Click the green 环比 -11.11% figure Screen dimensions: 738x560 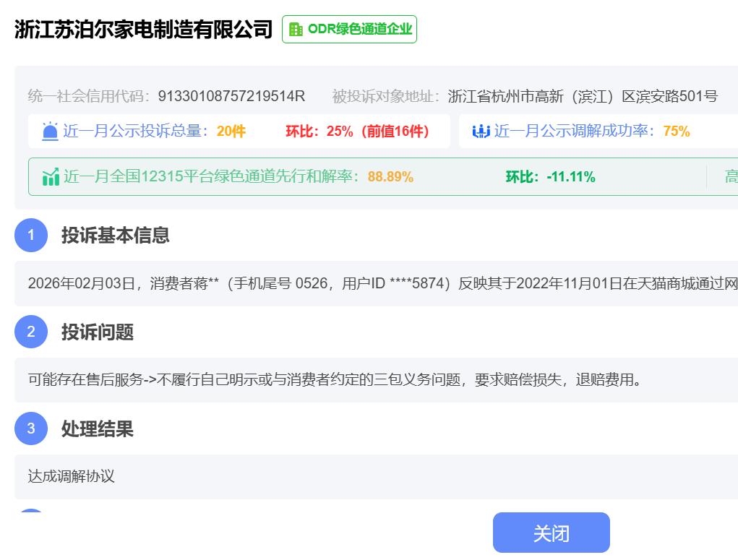click(550, 177)
